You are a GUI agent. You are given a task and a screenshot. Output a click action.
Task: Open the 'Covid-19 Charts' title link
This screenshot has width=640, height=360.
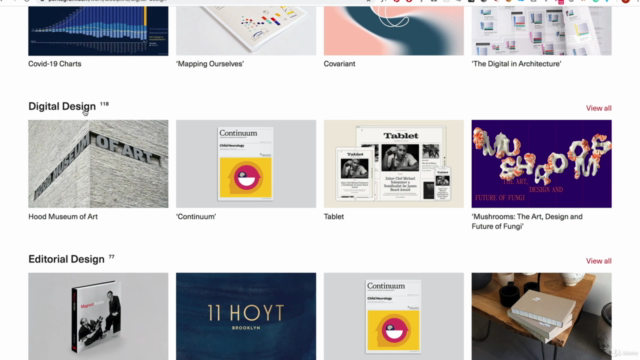pos(55,64)
